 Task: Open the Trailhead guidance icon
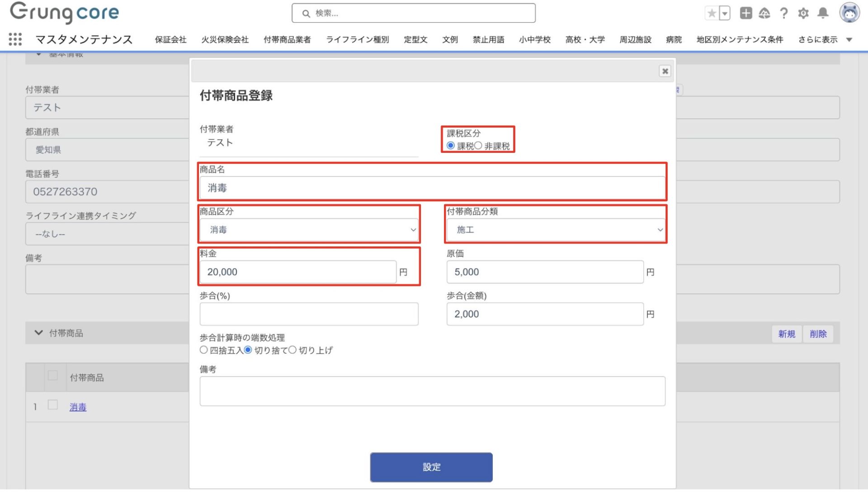pos(764,13)
